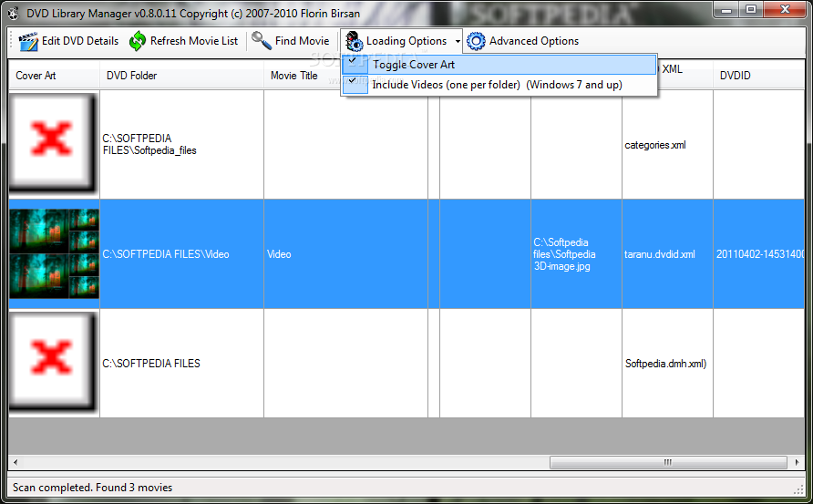Viewport: 813px width, 504px height.
Task: Click the Loading Options label
Action: coord(406,41)
